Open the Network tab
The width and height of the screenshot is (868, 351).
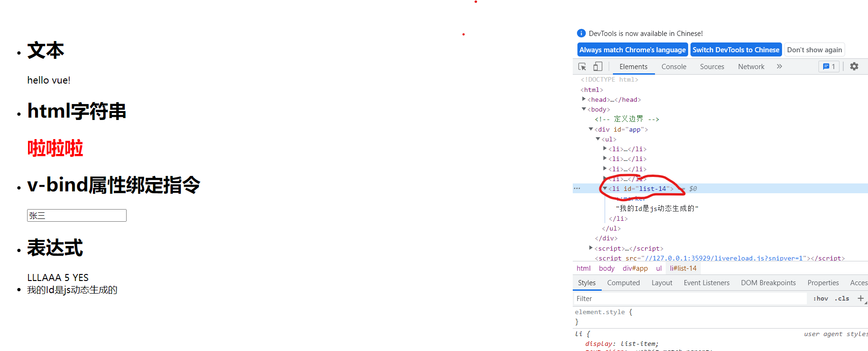751,67
